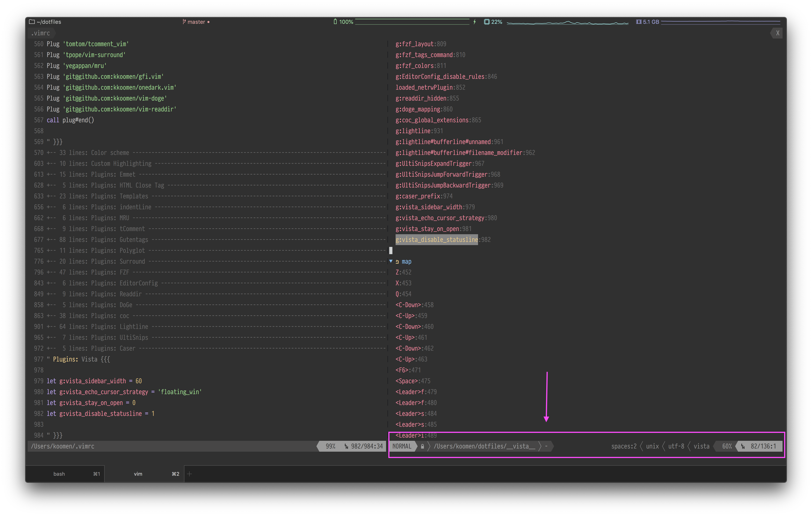Screen dimensions: 812x516
Task: Jump to g:fzf_colors:811 tag
Action: pyautogui.click(x=420, y=66)
